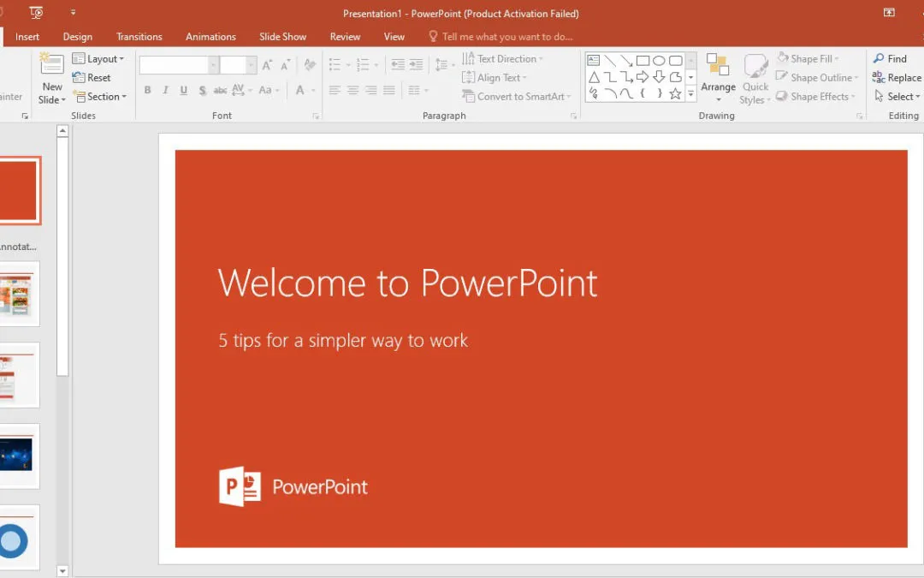This screenshot has width=924, height=578.
Task: Select the Rounded Rectangle shape
Action: click(675, 60)
